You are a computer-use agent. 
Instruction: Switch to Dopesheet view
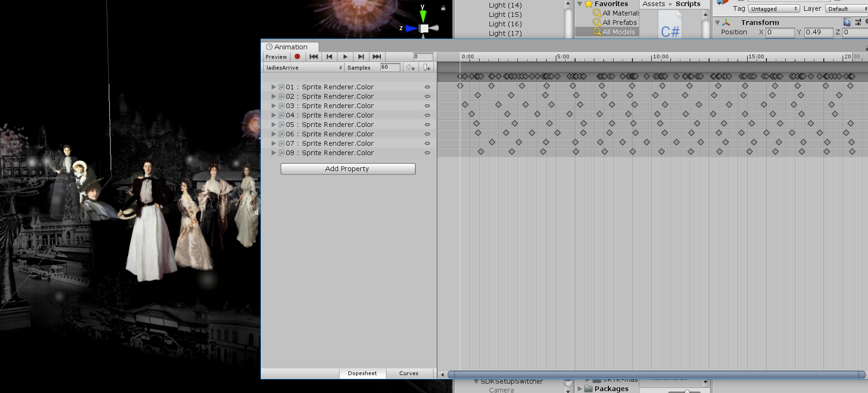(362, 373)
